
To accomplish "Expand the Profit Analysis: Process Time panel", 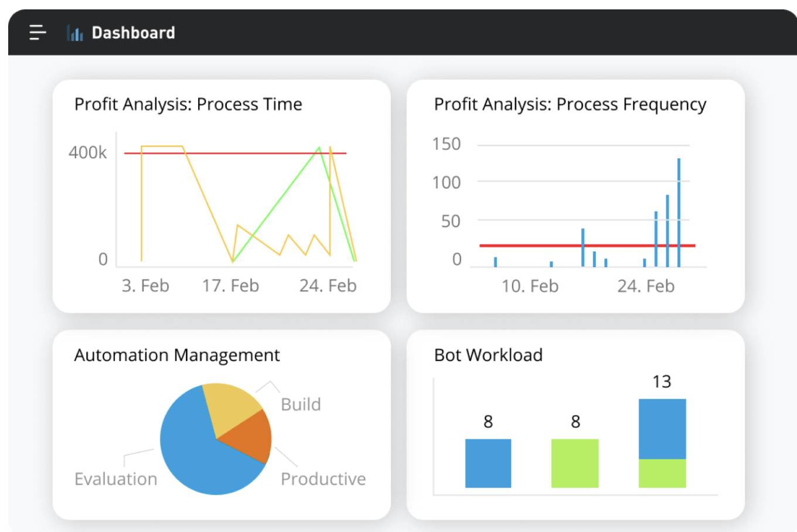I will point(188,104).
